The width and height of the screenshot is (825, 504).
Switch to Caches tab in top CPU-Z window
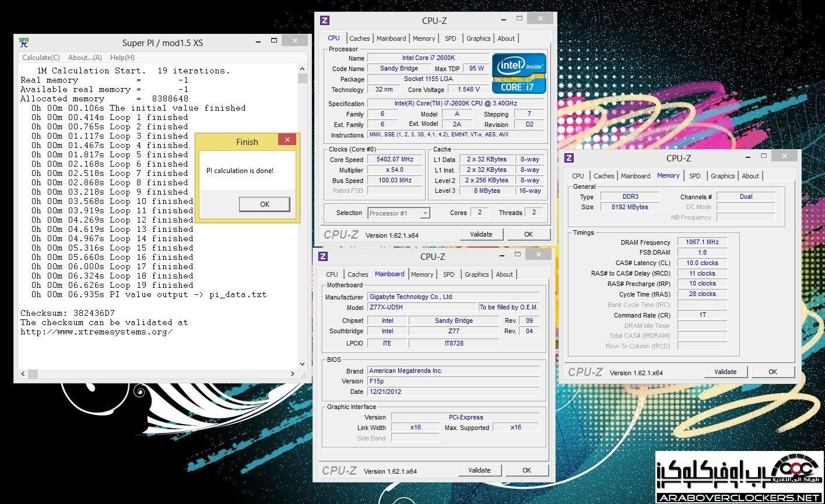(359, 38)
